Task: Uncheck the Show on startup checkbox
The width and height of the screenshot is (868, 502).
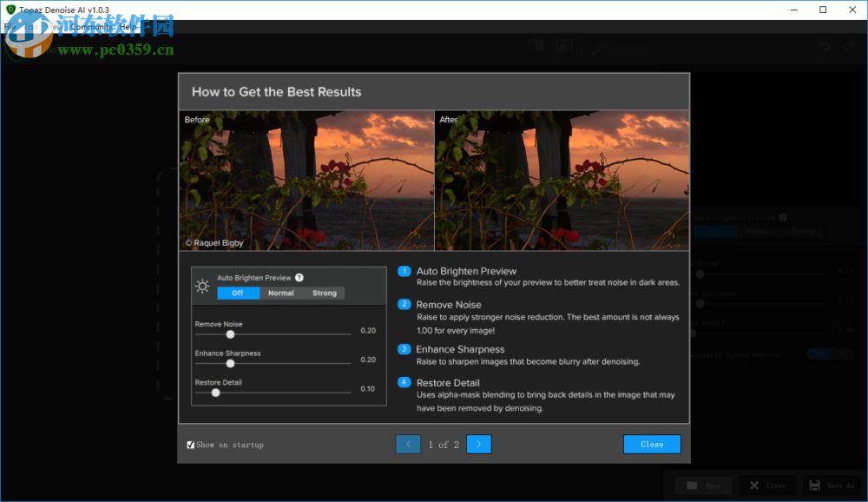Action: pos(191,445)
